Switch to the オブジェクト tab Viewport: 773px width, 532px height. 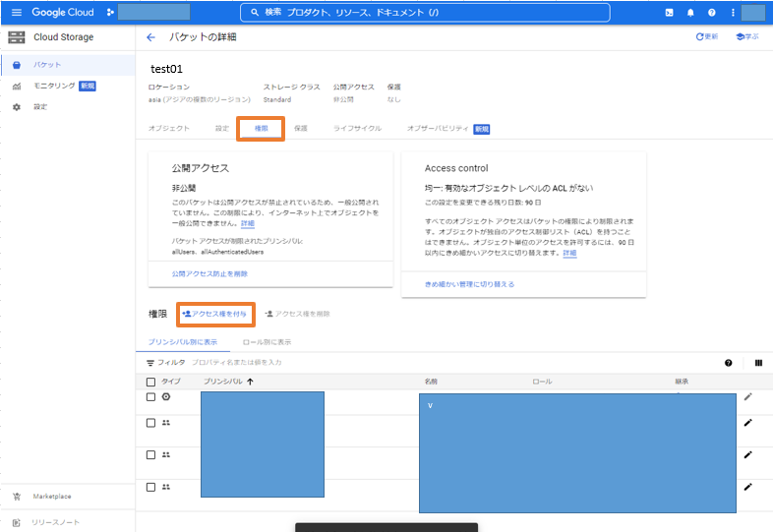coord(168,128)
